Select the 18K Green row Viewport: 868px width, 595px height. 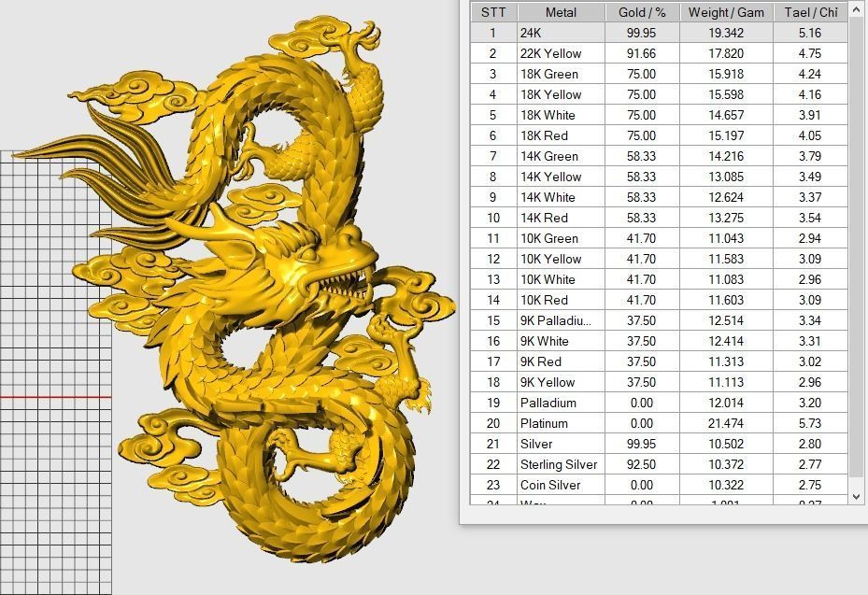pyautogui.click(x=660, y=74)
